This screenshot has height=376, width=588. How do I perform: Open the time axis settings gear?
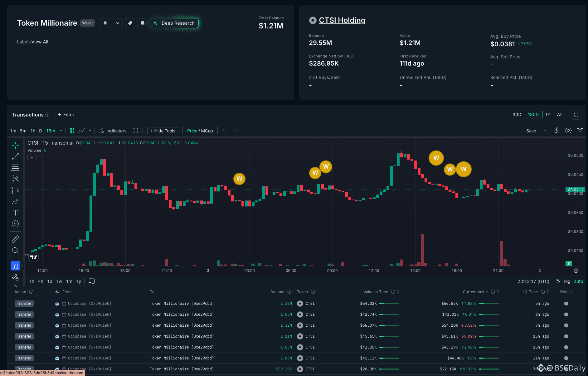pyautogui.click(x=576, y=271)
